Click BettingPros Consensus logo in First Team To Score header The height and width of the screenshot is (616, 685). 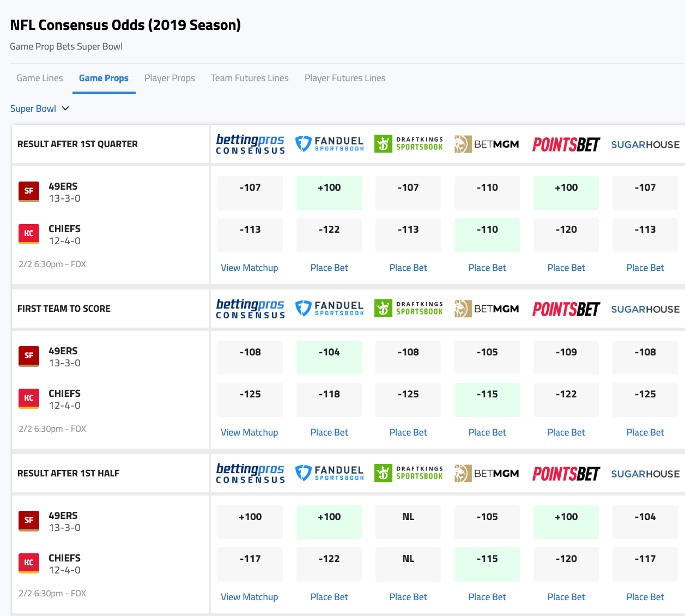[x=250, y=309]
